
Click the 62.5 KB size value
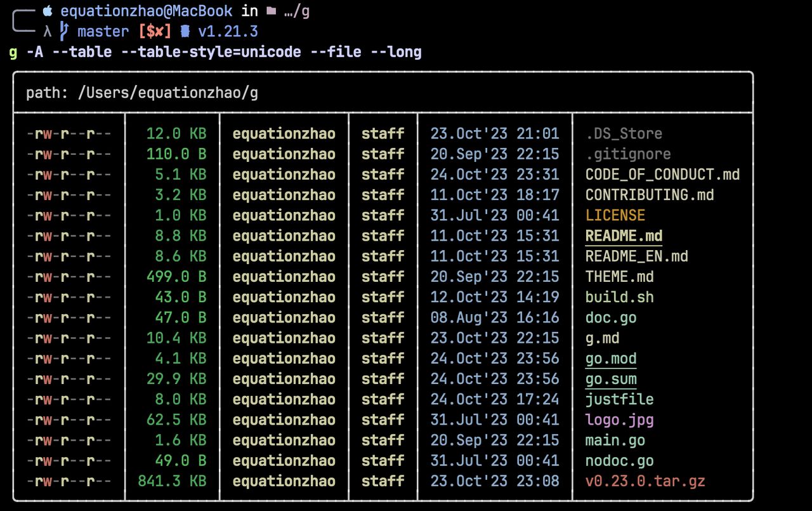tap(176, 420)
